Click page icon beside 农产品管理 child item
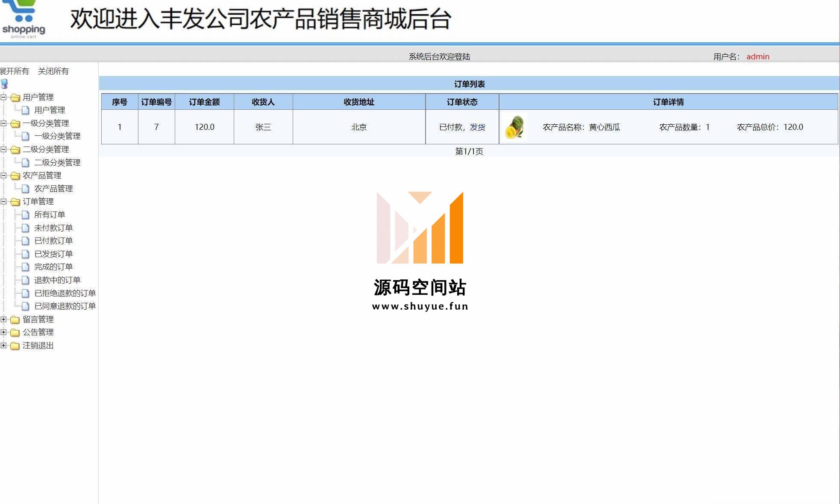 tap(26, 189)
